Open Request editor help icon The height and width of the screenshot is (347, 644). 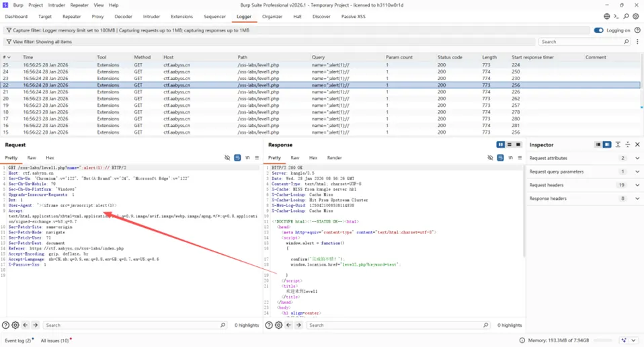pos(6,325)
